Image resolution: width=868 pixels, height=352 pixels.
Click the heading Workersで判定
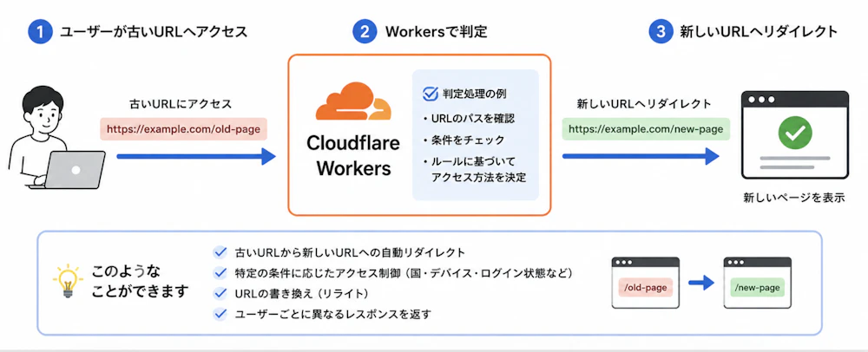point(437,32)
